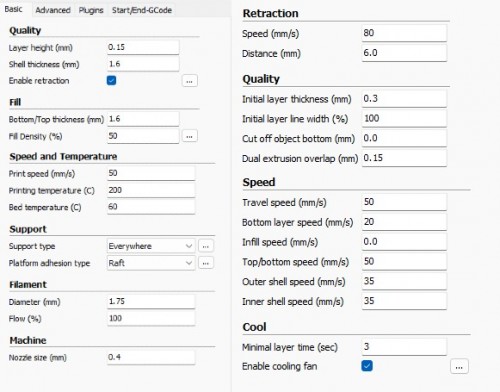Open Platform adhesion extra settings ellipsis

[206, 263]
